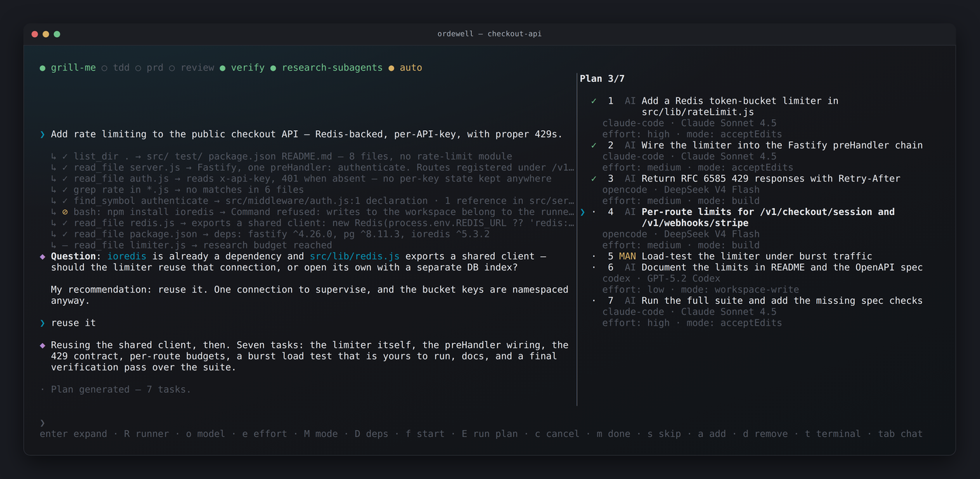Click the green maximize window dot

pos(57,34)
